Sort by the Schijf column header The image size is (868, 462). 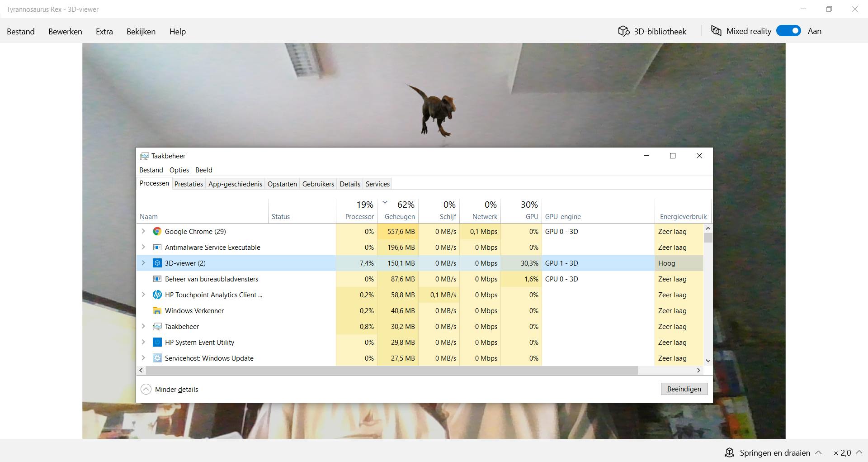coord(439,211)
